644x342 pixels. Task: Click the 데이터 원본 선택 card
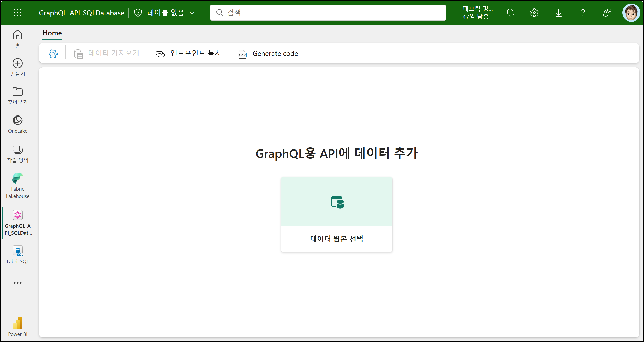(x=336, y=214)
